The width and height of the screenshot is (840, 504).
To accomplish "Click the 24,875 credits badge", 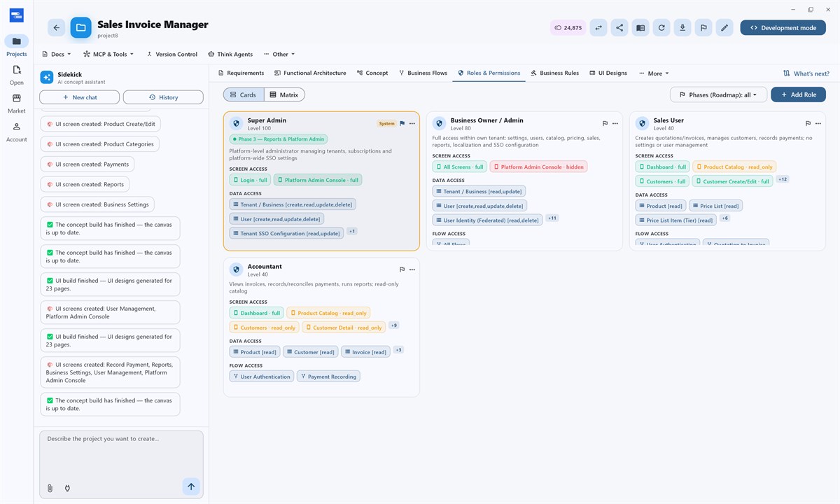I will 568,28.
